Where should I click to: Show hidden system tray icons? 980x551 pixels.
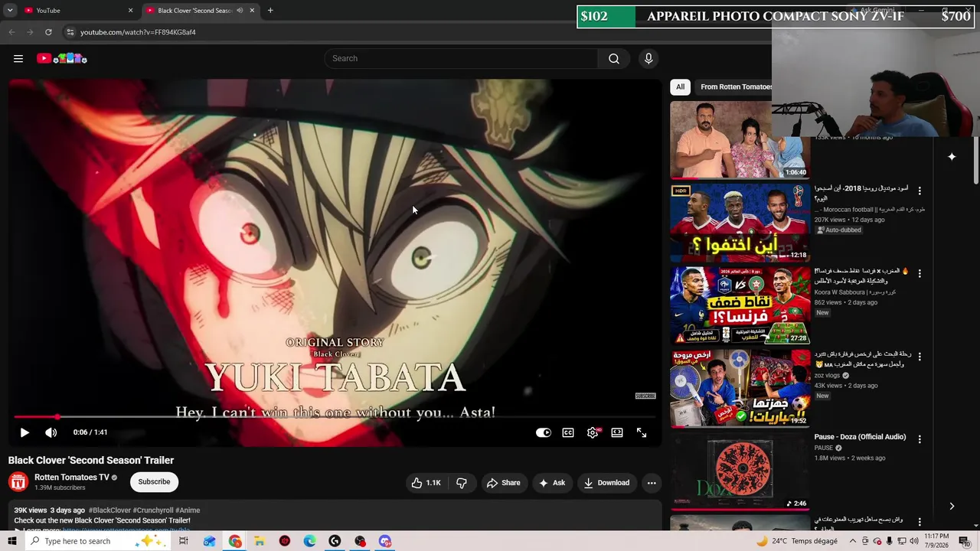coord(852,541)
